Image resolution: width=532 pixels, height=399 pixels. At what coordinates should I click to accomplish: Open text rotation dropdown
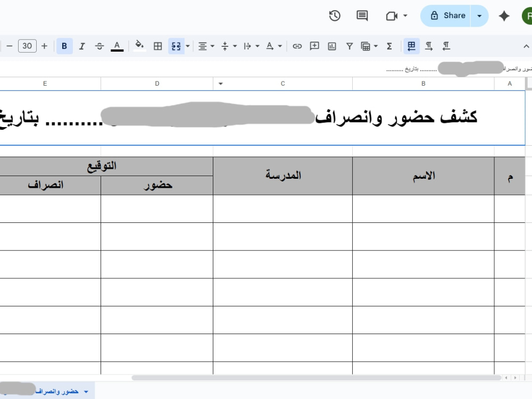274,46
